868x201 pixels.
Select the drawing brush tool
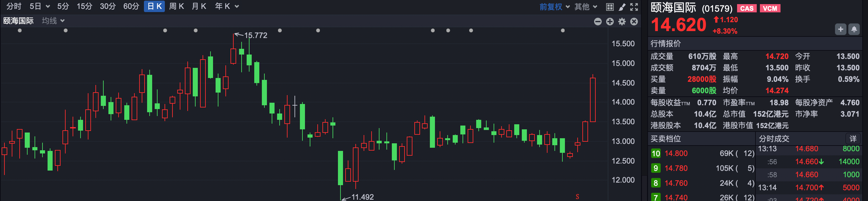pyautogui.click(x=622, y=7)
